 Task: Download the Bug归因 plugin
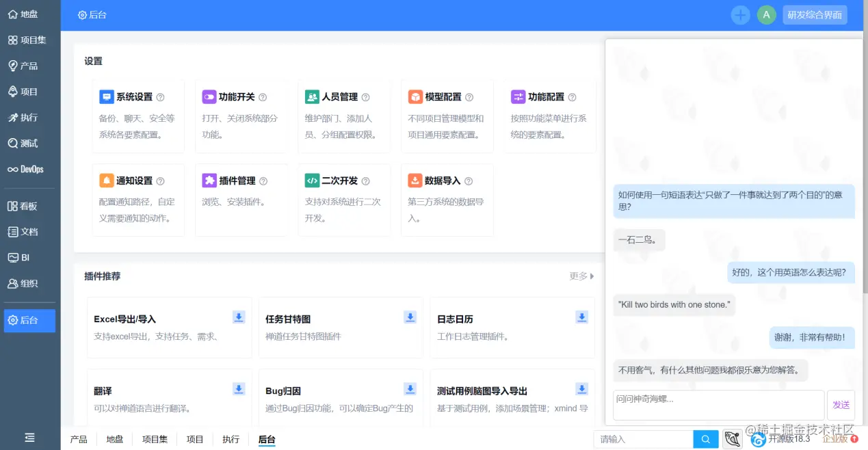[410, 388]
